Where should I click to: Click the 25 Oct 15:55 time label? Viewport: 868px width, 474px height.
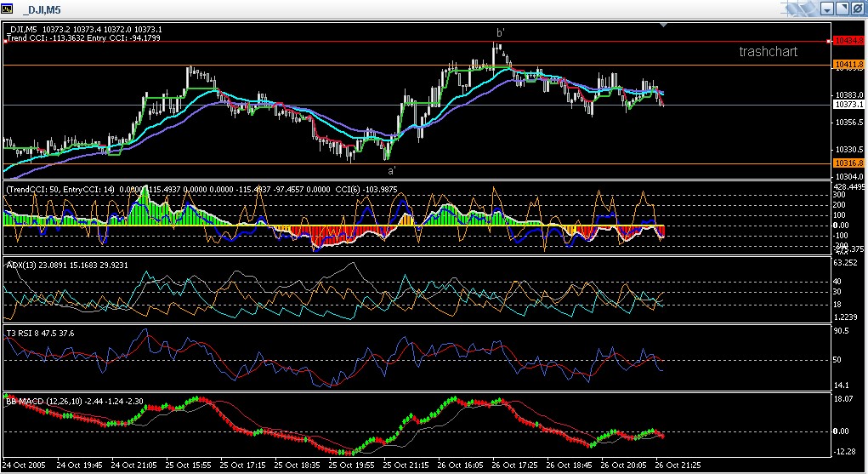click(188, 465)
